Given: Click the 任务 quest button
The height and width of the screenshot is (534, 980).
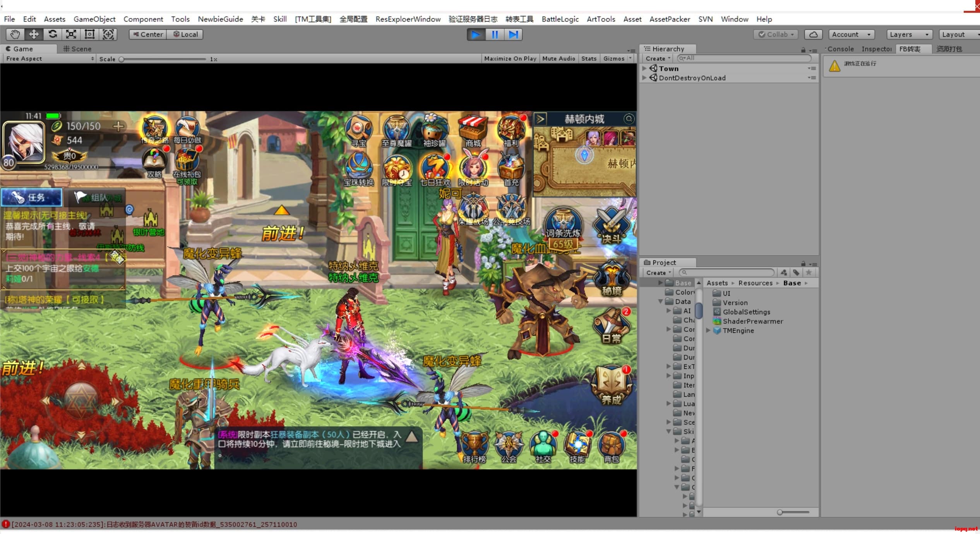Looking at the screenshot, I should coord(32,197).
